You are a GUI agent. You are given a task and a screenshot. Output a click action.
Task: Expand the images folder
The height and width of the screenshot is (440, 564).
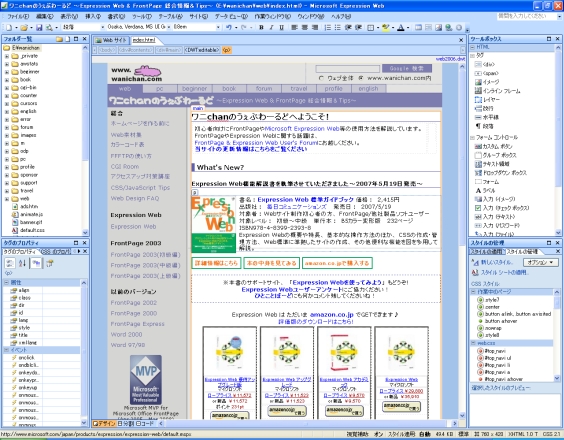(7, 135)
